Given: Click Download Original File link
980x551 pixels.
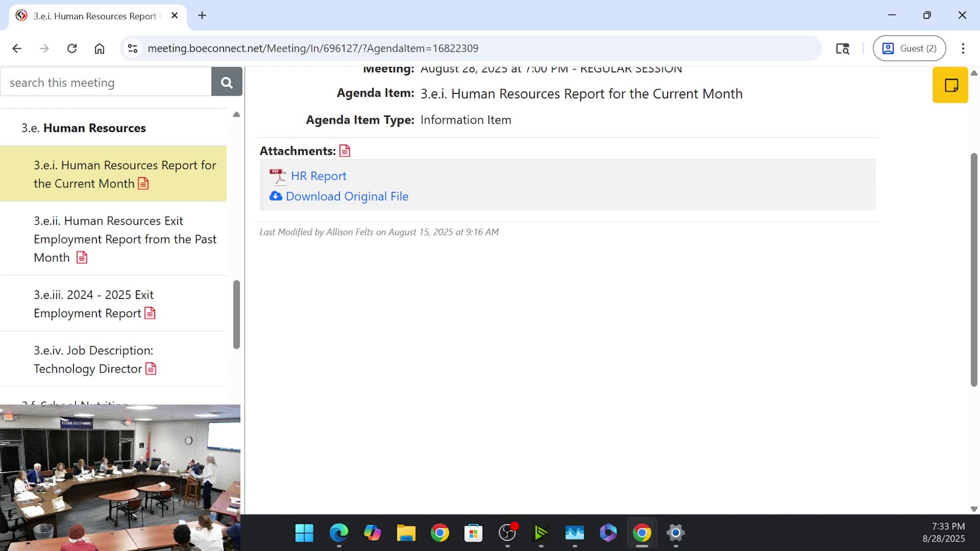Looking at the screenshot, I should coord(347,196).
